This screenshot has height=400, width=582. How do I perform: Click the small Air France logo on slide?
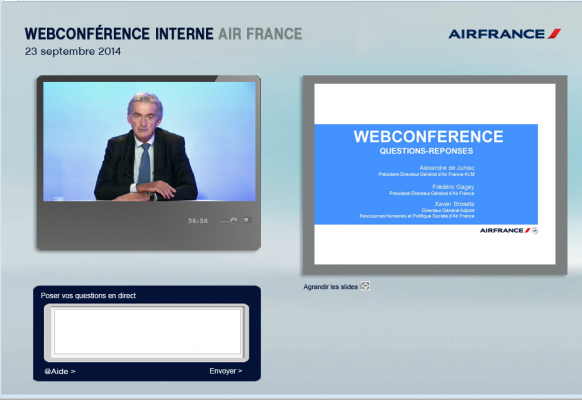click(x=509, y=230)
